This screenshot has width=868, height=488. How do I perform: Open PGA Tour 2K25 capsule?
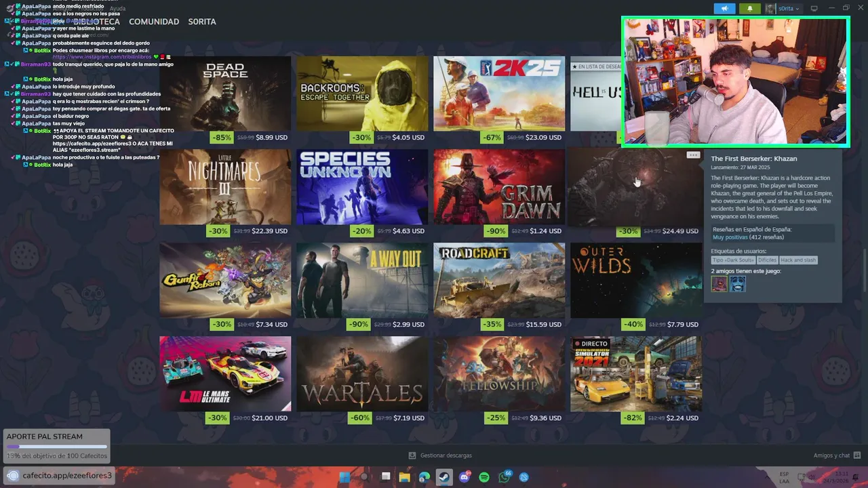[x=499, y=94]
